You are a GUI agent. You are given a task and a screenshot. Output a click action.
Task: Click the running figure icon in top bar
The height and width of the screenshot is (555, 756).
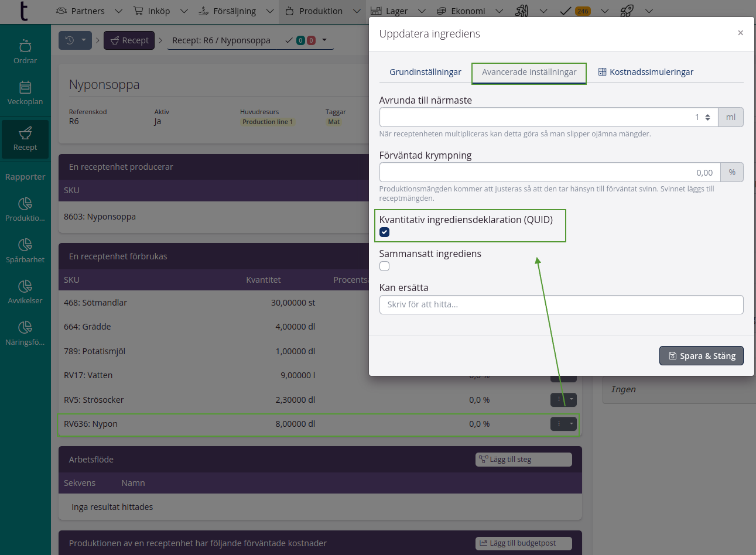click(521, 11)
